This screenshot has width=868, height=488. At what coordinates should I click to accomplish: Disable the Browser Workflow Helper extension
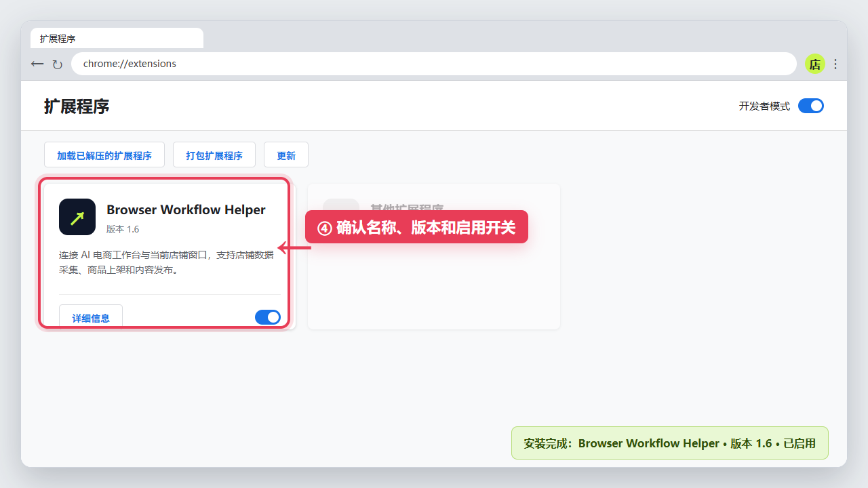pos(268,317)
